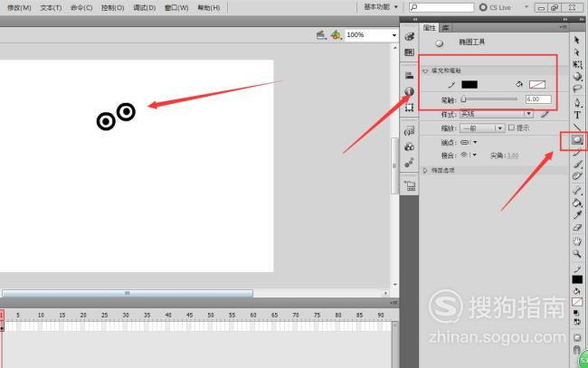
Task: Click the stroke value field 6.00
Action: click(538, 99)
